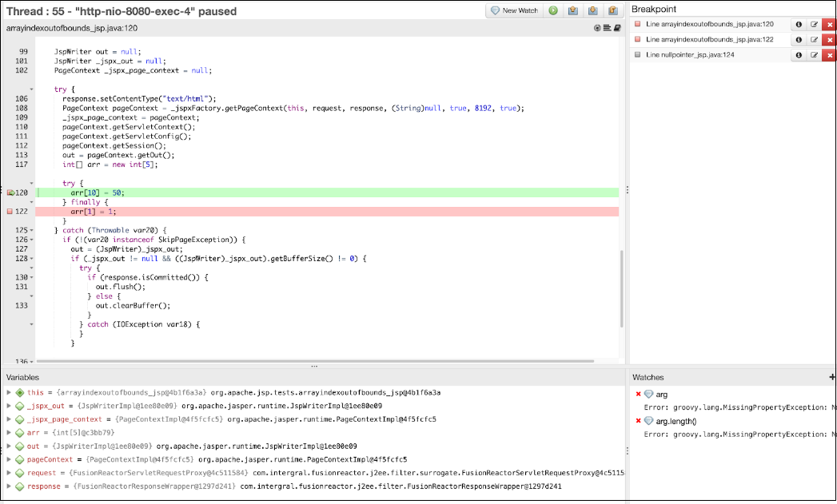The width and height of the screenshot is (837, 504).
Task: Expand the '_jspx_out' variable node
Action: [9, 406]
